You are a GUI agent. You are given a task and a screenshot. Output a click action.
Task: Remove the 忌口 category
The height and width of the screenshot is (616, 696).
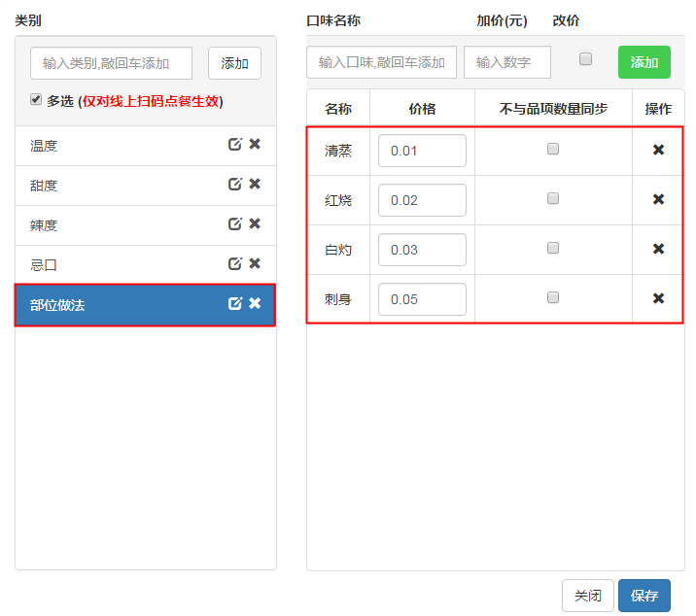click(255, 263)
